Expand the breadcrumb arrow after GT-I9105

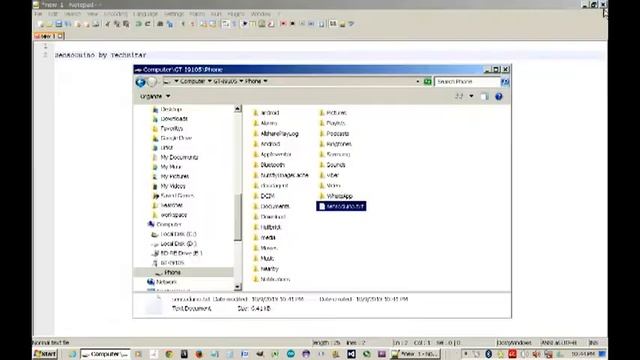click(x=241, y=81)
